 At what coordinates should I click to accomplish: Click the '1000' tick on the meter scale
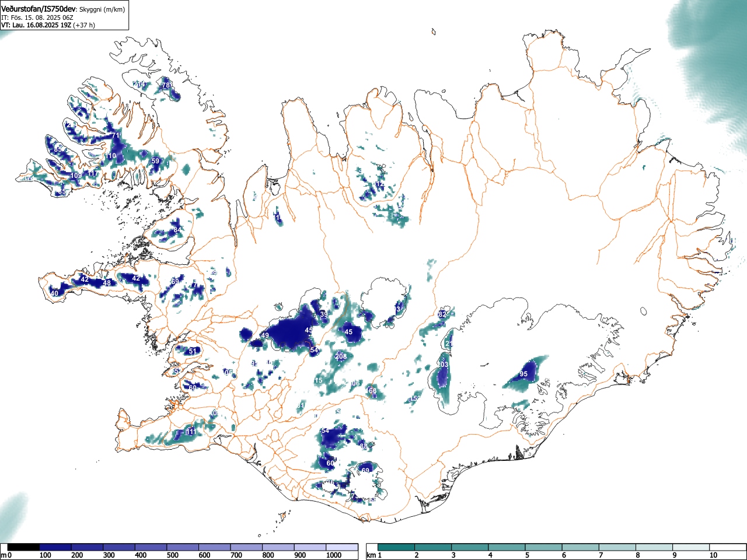click(x=334, y=555)
